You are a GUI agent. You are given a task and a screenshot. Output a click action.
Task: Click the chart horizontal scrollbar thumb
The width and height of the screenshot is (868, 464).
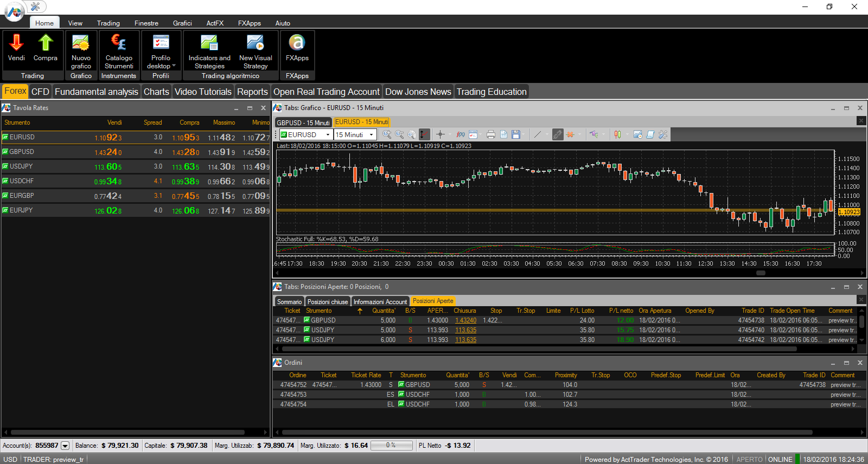click(761, 273)
